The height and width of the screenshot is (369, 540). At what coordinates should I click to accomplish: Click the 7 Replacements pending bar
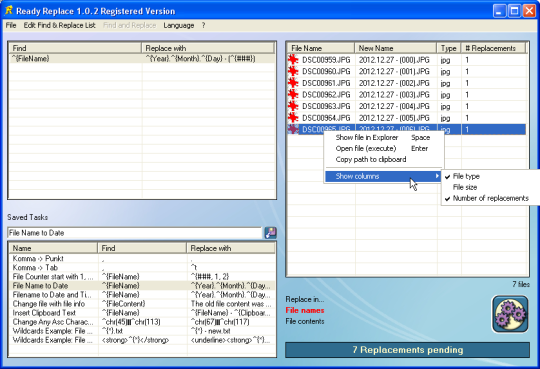(407, 350)
